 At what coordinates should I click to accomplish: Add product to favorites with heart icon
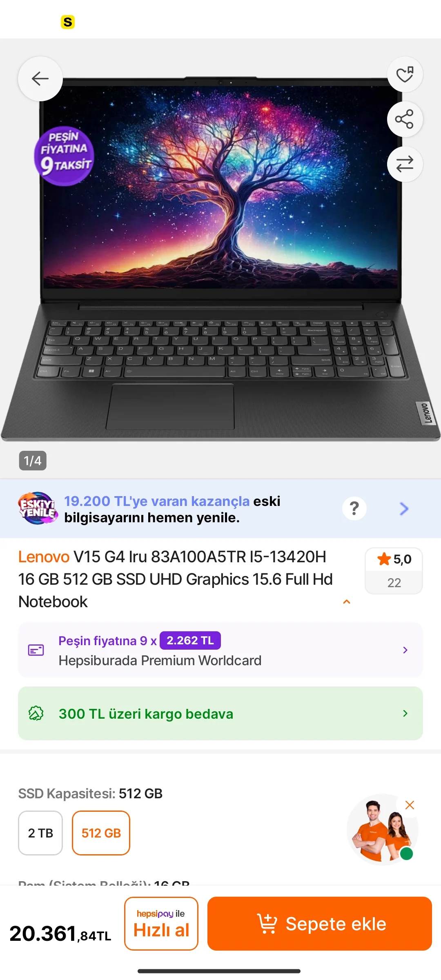click(x=405, y=74)
